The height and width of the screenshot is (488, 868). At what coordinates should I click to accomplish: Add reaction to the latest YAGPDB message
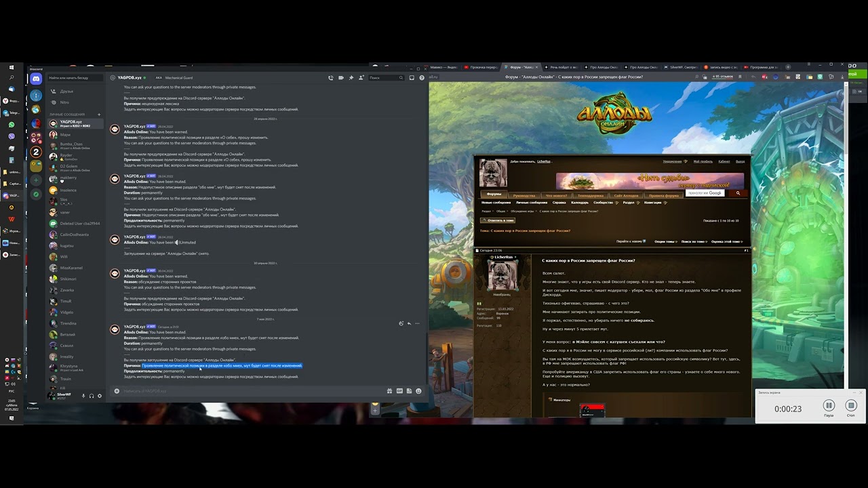click(401, 323)
